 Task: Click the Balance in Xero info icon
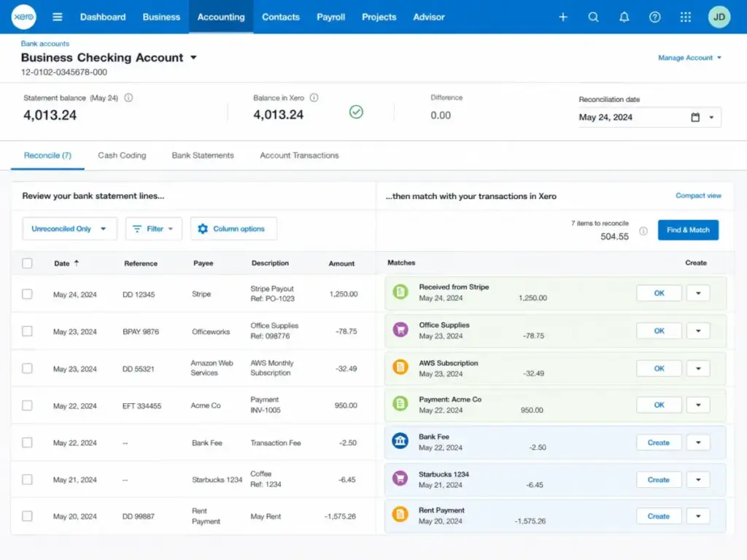coord(314,98)
